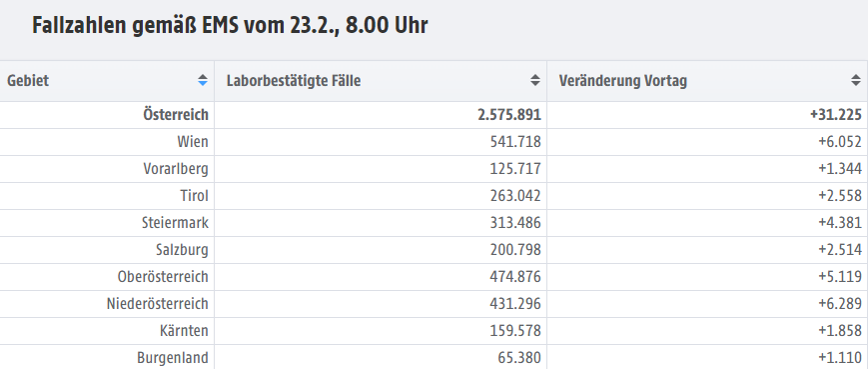Viewport: 868px width, 369px height.
Task: Select the Vorarlberg row label
Action: 176,169
